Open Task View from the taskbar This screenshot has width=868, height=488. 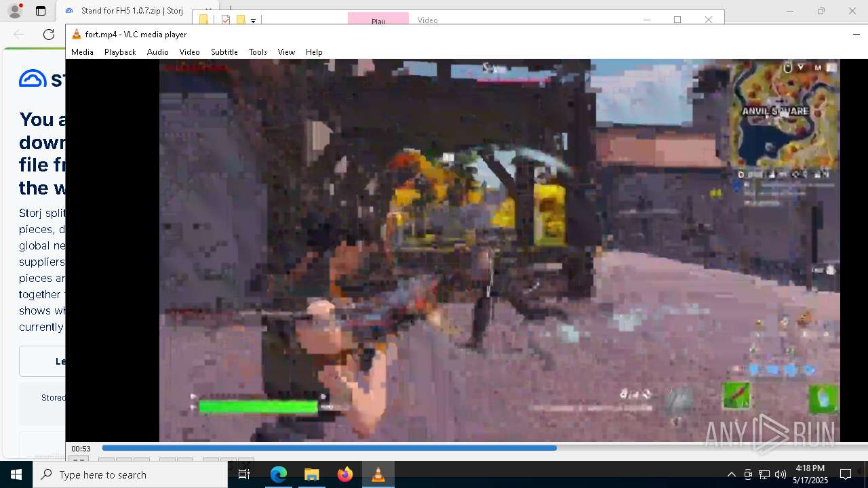click(x=244, y=474)
